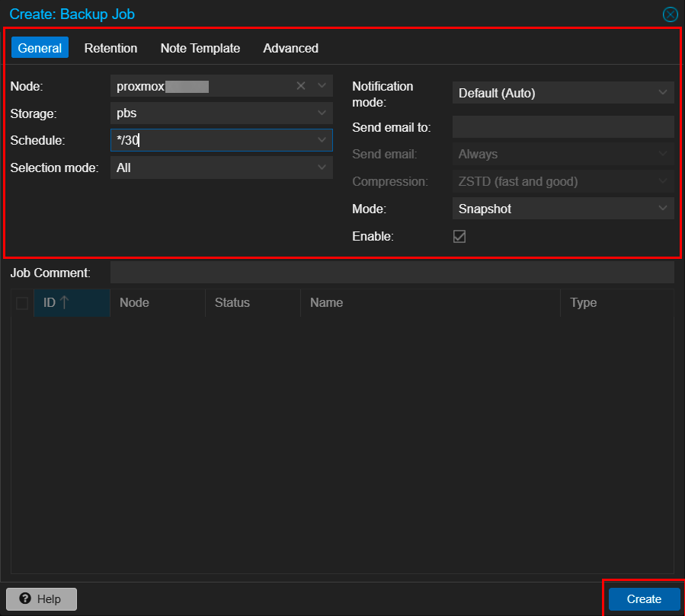This screenshot has height=616, width=685.
Task: Uncheck the Enable checkbox
Action: [459, 237]
